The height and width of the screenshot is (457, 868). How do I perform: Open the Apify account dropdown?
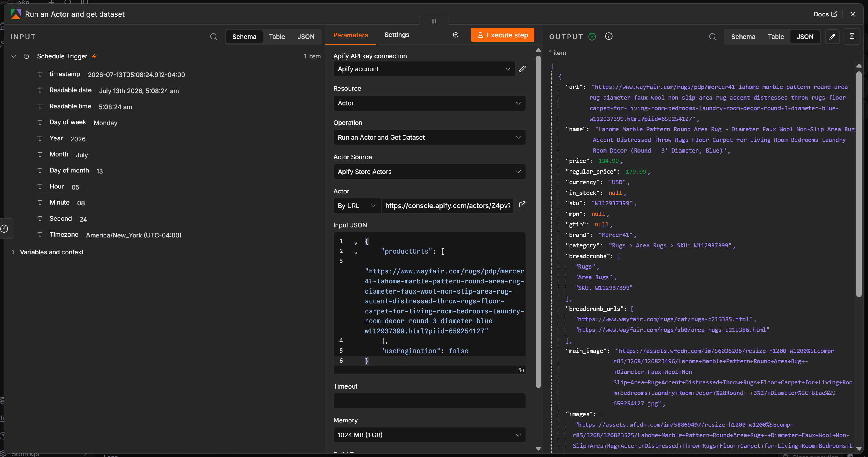tap(424, 69)
